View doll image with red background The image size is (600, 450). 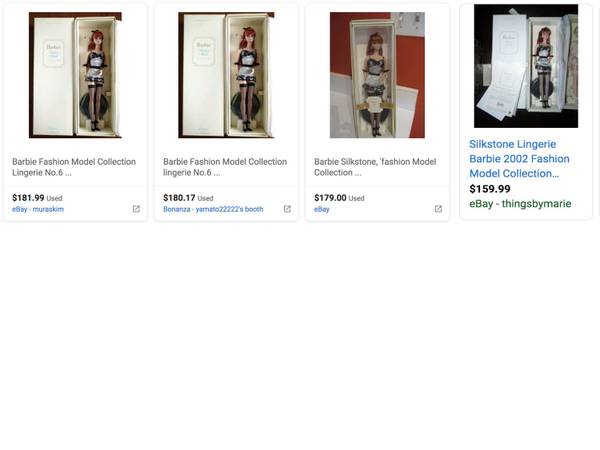coord(377,75)
